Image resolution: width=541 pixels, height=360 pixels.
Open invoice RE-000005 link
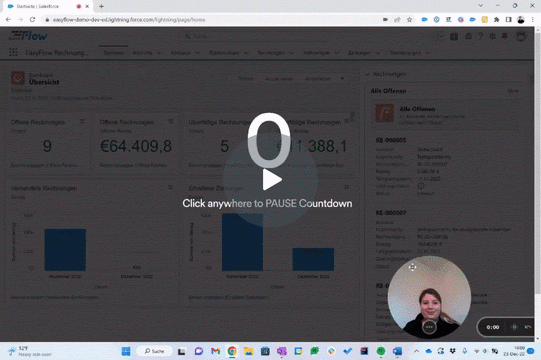pos(391,140)
